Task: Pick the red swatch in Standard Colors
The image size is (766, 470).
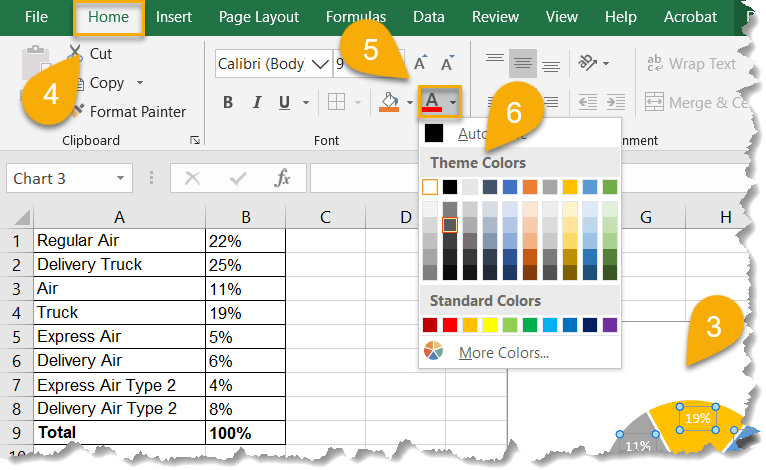Action: [x=450, y=324]
